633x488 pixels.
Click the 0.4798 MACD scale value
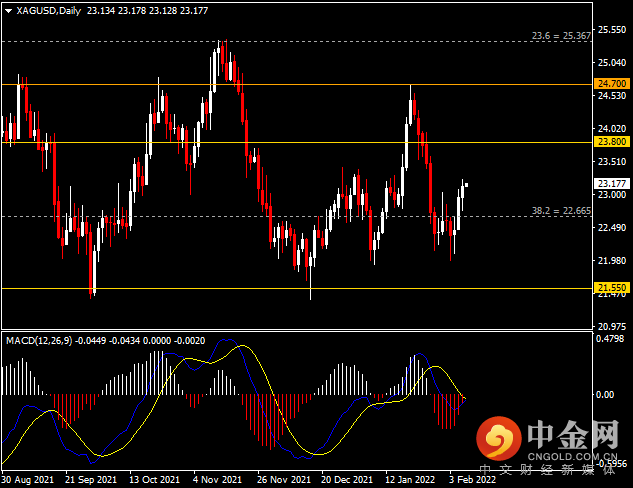coord(610,339)
